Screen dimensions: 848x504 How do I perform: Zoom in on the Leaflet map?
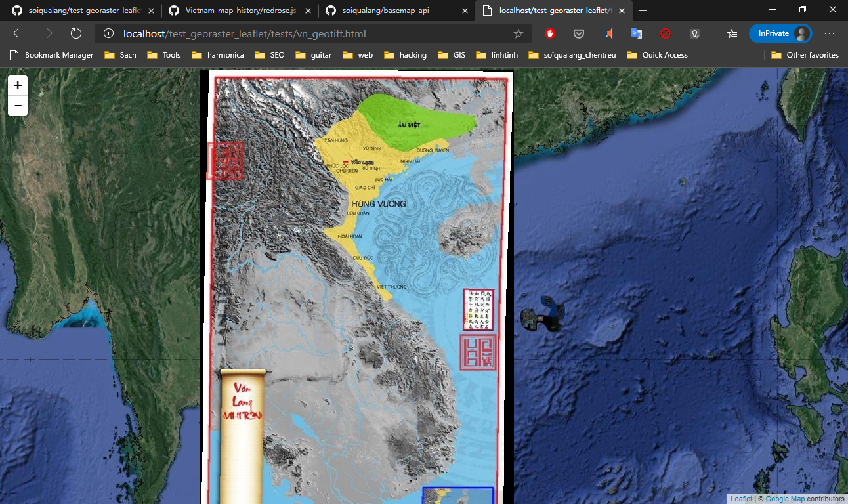[18, 85]
